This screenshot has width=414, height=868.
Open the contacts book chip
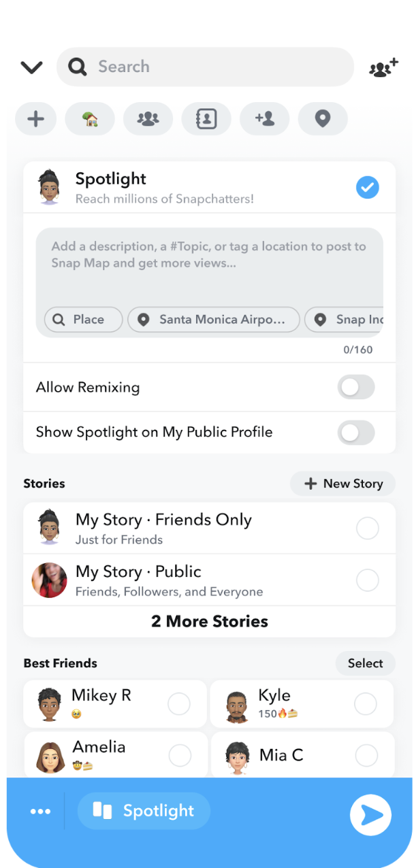206,119
